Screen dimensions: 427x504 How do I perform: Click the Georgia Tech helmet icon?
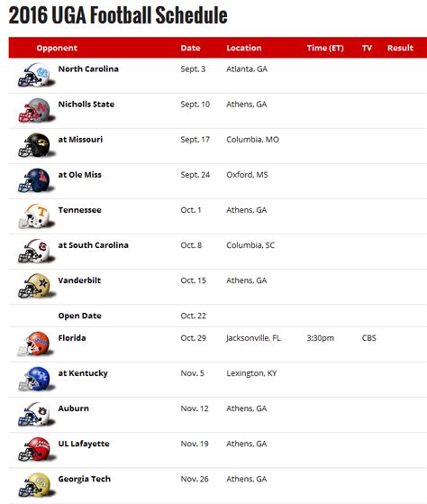click(x=36, y=485)
